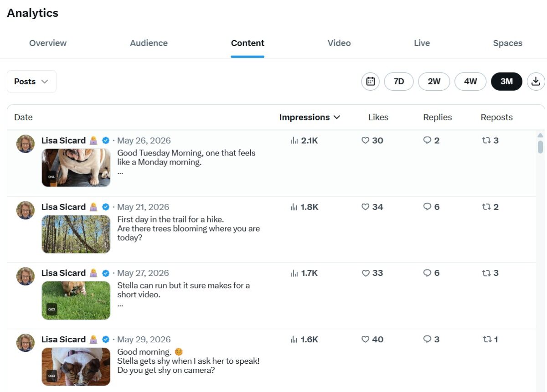Click the Replies column header
The image size is (547, 392).
(x=438, y=118)
